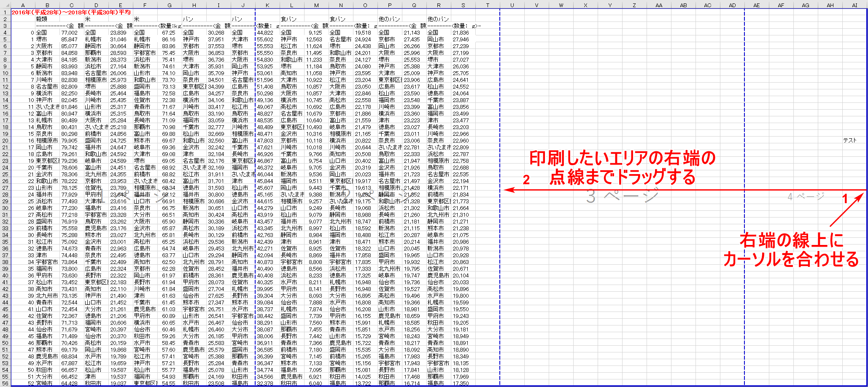The height and width of the screenshot is (387, 868).
Task: Select the cell with value 23,839
Action: tap(121, 32)
